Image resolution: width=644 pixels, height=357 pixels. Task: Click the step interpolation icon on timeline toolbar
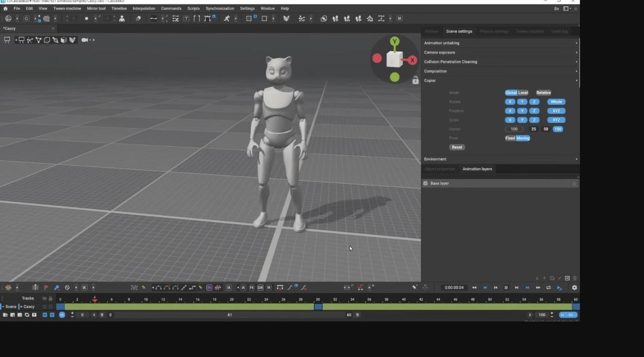[x=192, y=288]
